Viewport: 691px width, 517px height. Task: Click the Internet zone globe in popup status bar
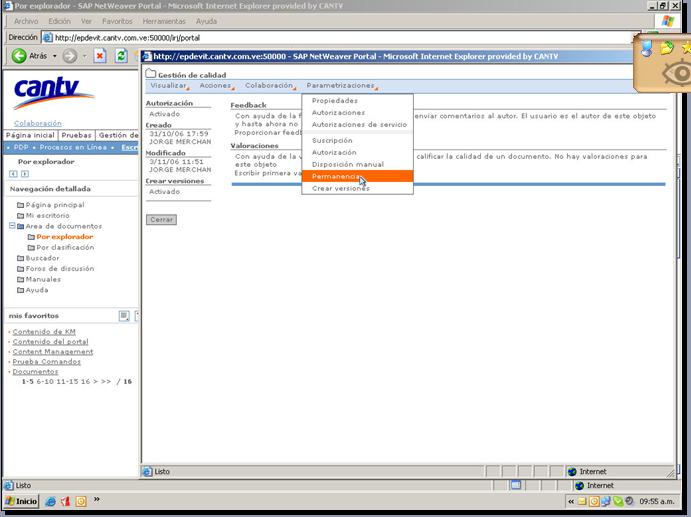pyautogui.click(x=572, y=472)
